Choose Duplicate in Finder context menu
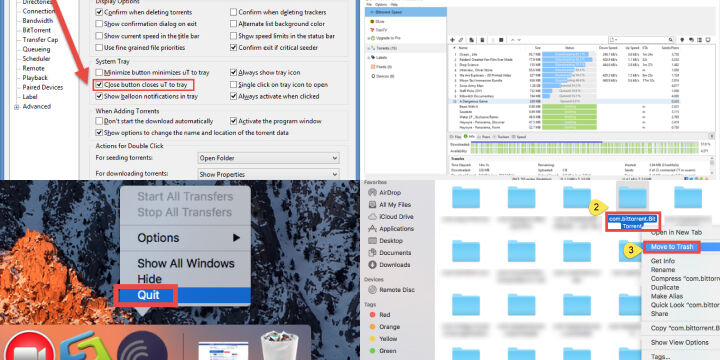The image size is (720, 360). [665, 287]
